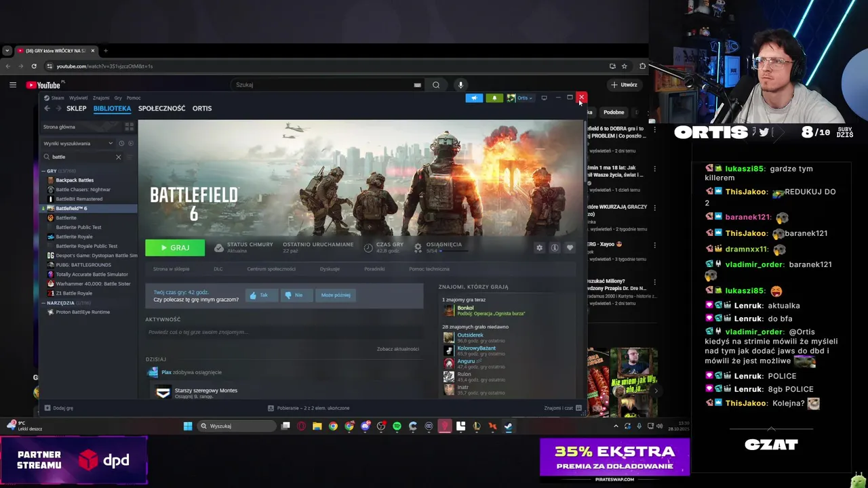The image size is (868, 488).
Task: Open the game info icon
Action: point(555,248)
